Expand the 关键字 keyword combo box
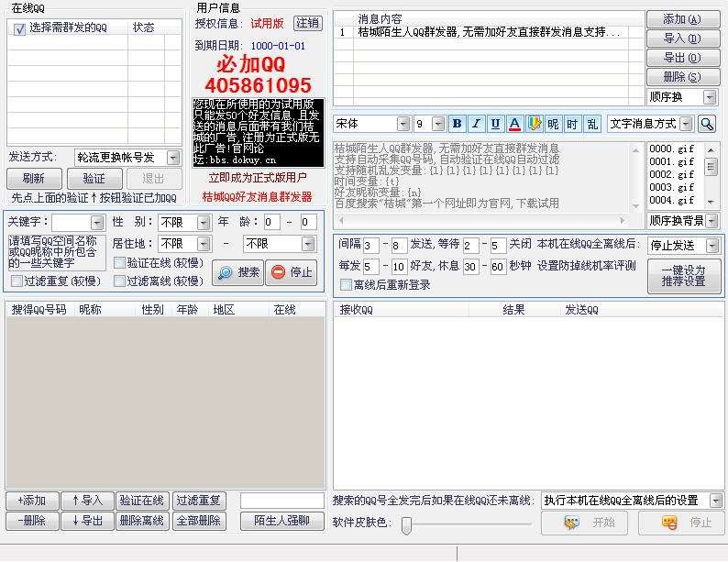728x562 pixels. pos(97,223)
